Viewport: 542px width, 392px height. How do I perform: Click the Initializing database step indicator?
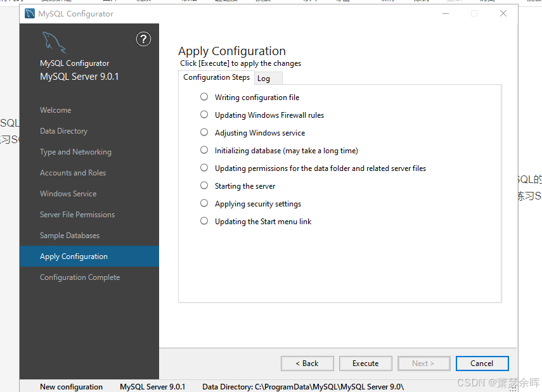click(204, 150)
